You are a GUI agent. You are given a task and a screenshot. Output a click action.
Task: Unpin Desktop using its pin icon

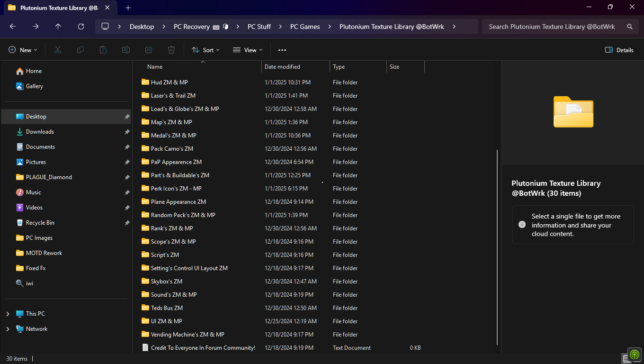pyautogui.click(x=127, y=117)
